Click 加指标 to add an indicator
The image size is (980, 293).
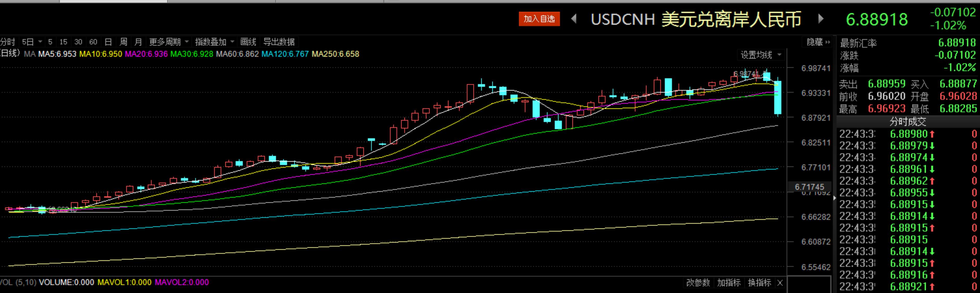pos(729,282)
